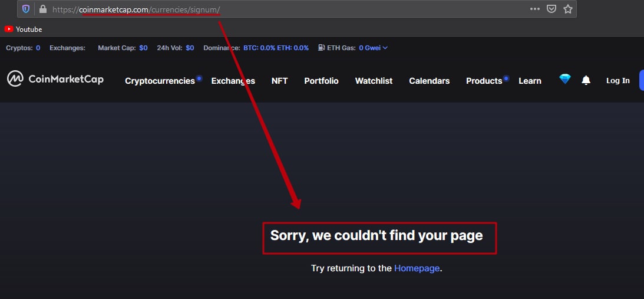The height and width of the screenshot is (299, 644).
Task: Click the padlock site security icon
Action: pos(42,9)
